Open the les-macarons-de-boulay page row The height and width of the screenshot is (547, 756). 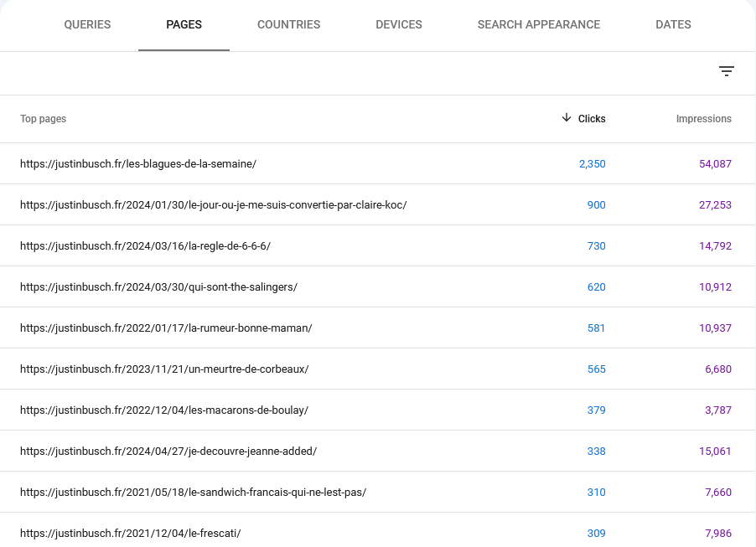[165, 410]
